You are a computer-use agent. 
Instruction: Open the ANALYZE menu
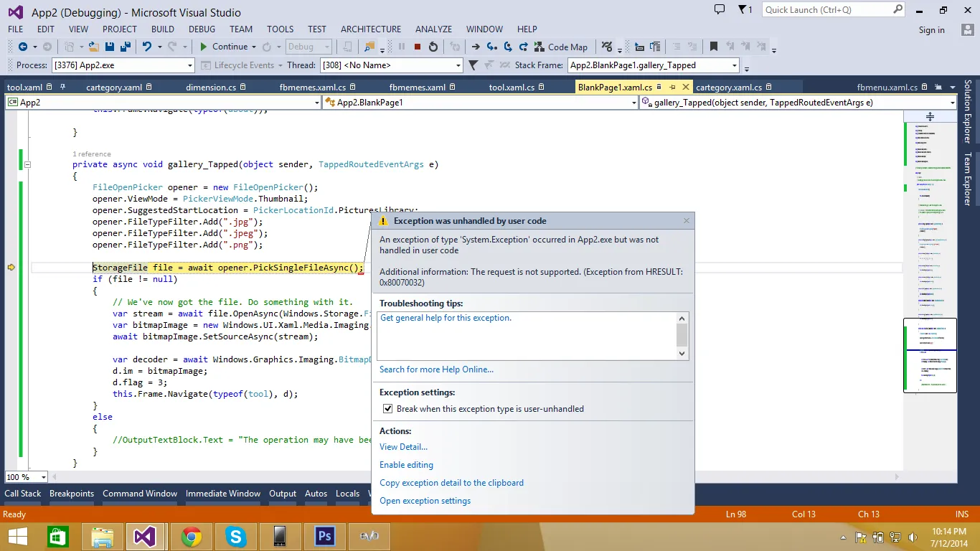pos(433,29)
